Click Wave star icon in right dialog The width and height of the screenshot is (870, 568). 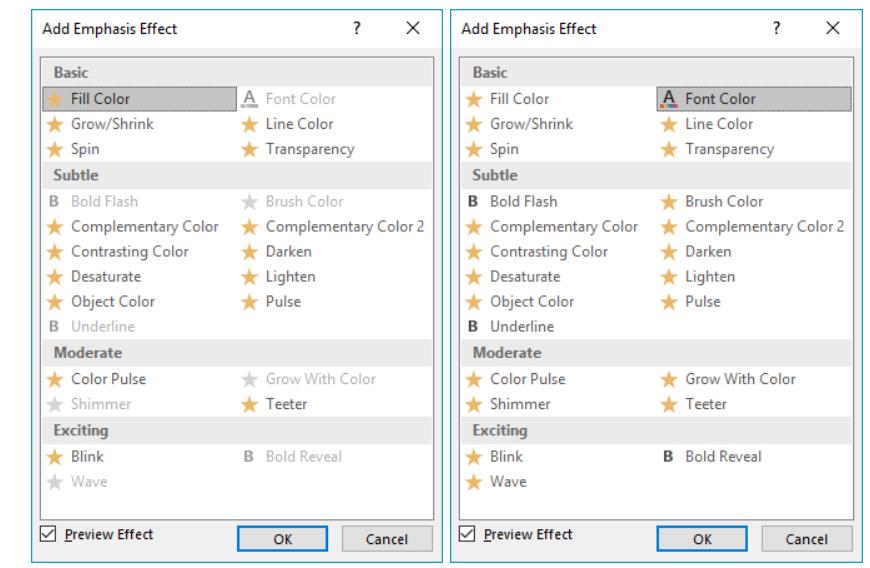474,482
